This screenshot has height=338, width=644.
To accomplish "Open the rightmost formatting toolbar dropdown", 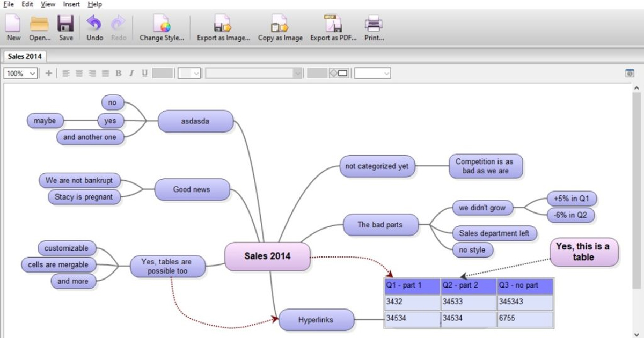I will coord(372,74).
